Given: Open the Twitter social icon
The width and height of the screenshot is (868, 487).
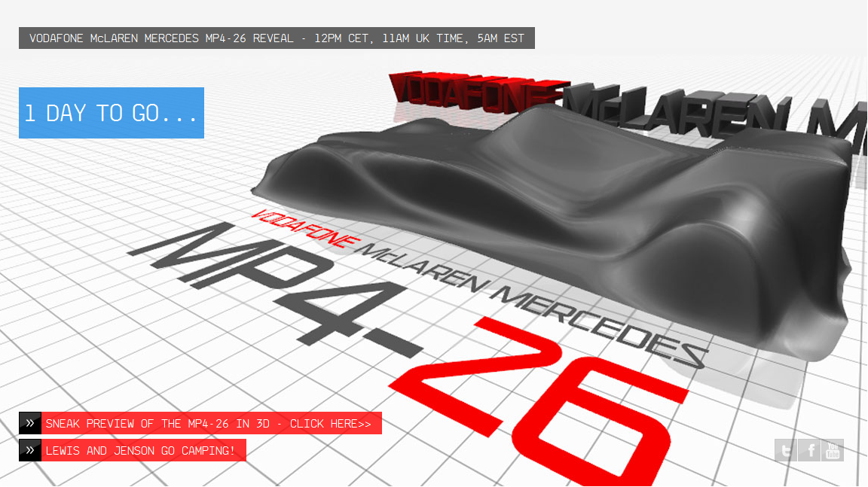Looking at the screenshot, I should 786,450.
